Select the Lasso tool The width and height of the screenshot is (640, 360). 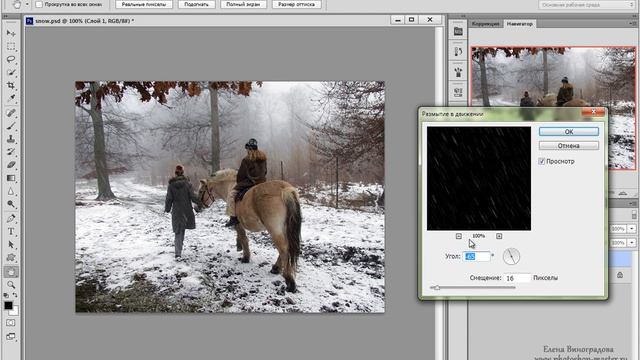click(11, 59)
